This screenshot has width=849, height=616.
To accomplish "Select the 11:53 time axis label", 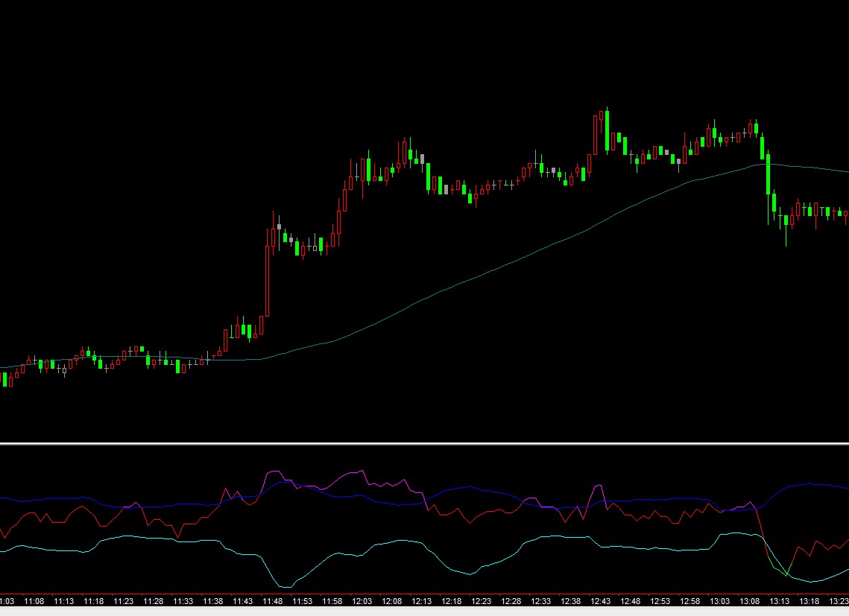I will [302, 601].
